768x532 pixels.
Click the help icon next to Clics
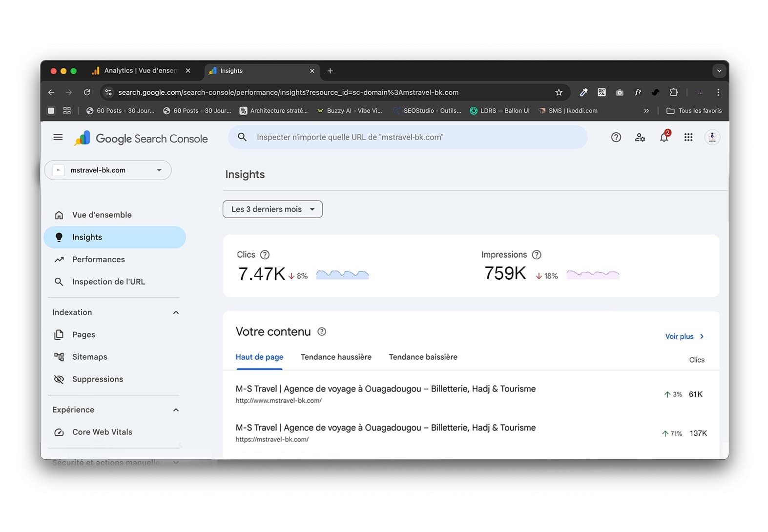265,255
